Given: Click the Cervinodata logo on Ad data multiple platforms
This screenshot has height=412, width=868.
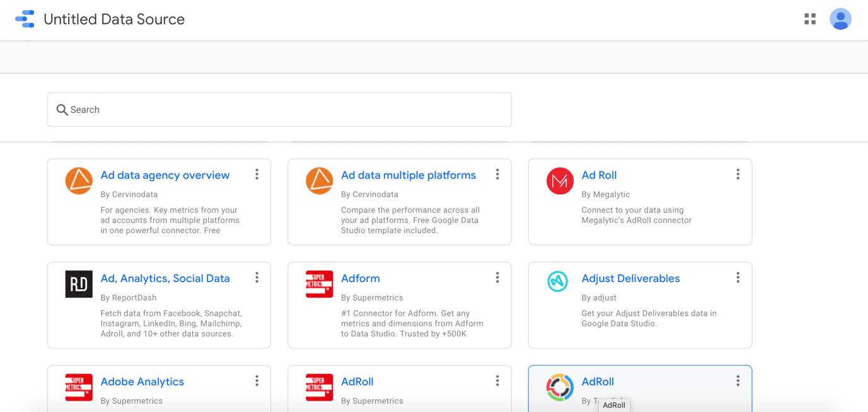Looking at the screenshot, I should [320, 181].
